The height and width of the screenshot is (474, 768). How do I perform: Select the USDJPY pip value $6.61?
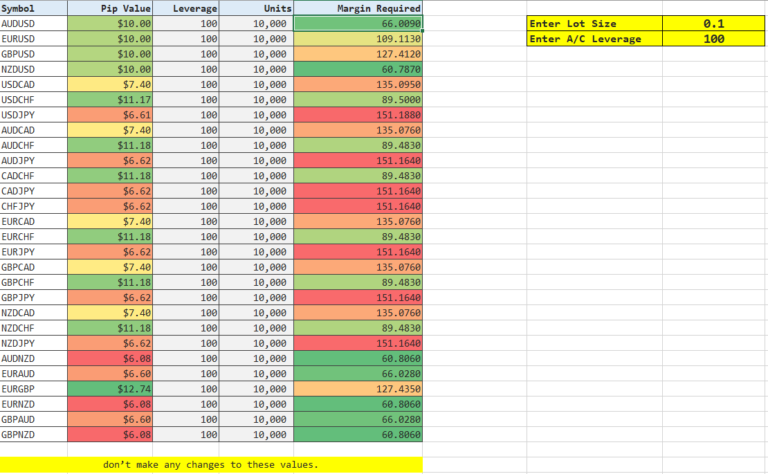point(110,115)
